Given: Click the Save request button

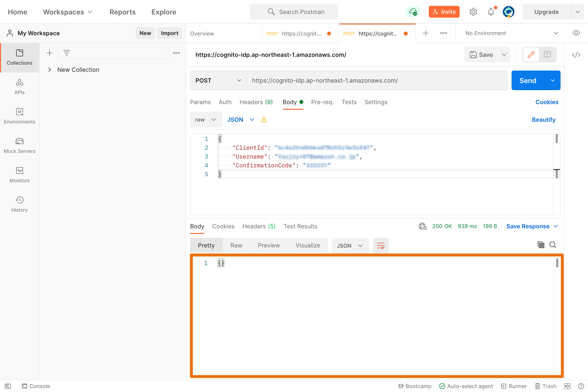Looking at the screenshot, I should (x=481, y=55).
